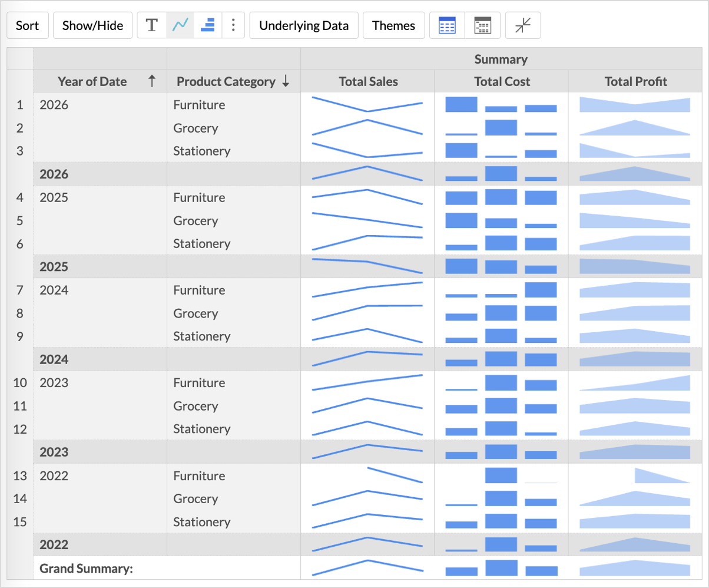Image resolution: width=709 pixels, height=588 pixels.
Task: Choose the compact gray table layout icon
Action: pos(482,25)
